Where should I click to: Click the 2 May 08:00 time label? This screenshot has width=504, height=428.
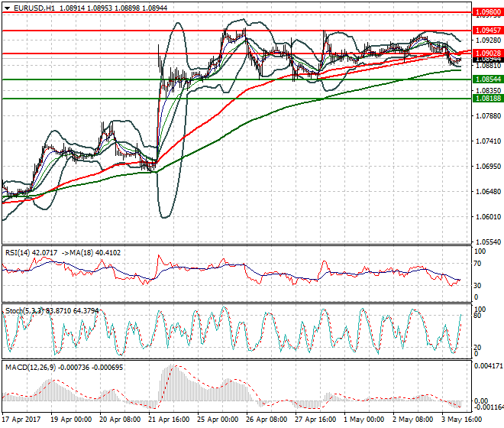pyautogui.click(x=413, y=420)
